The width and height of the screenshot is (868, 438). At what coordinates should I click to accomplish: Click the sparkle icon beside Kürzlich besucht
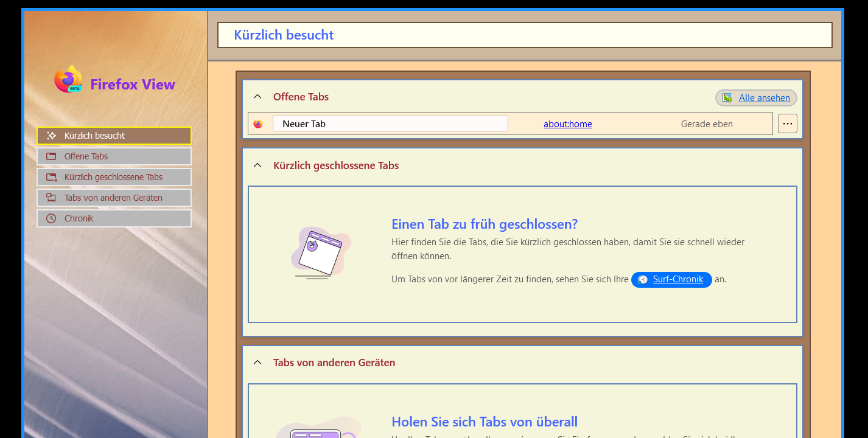coord(52,136)
